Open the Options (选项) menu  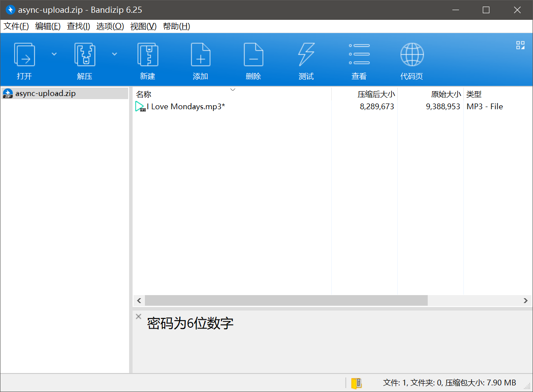coord(110,26)
